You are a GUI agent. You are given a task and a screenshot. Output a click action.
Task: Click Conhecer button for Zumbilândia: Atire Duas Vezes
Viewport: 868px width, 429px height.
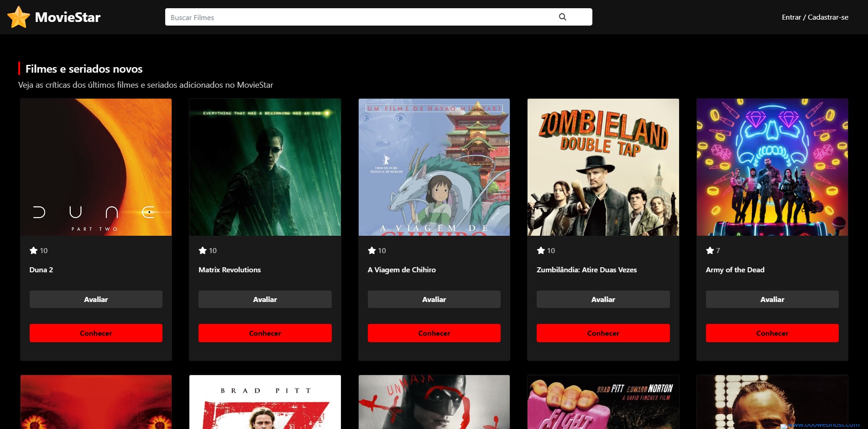[x=603, y=333]
